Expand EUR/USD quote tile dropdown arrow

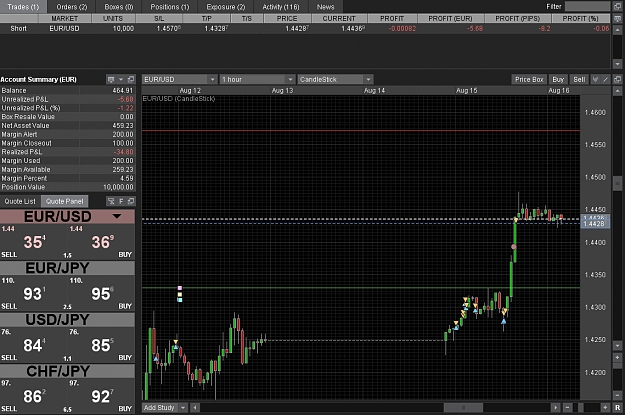point(117,216)
